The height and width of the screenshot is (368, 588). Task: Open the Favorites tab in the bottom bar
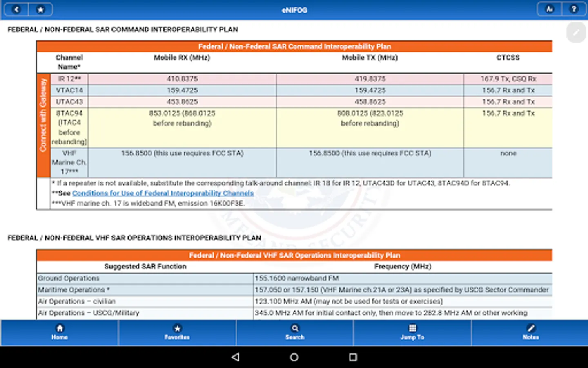coord(177,332)
